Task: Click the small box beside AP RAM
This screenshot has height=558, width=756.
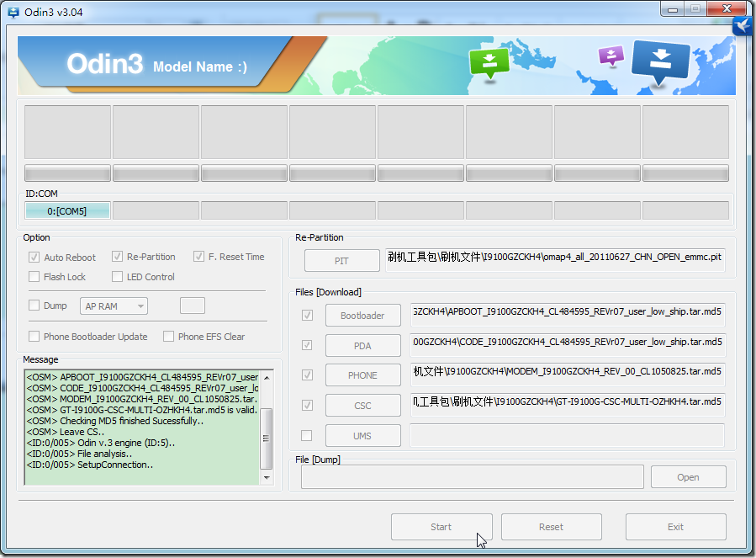Action: tap(193, 306)
